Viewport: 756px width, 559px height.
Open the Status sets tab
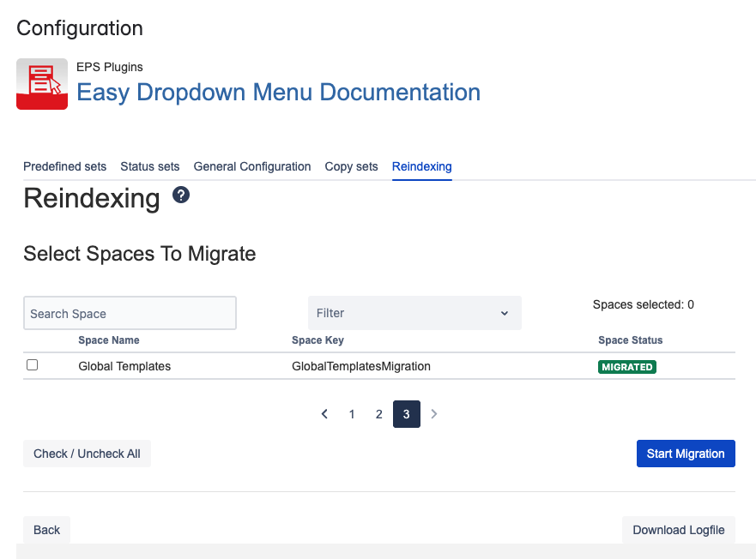[150, 166]
